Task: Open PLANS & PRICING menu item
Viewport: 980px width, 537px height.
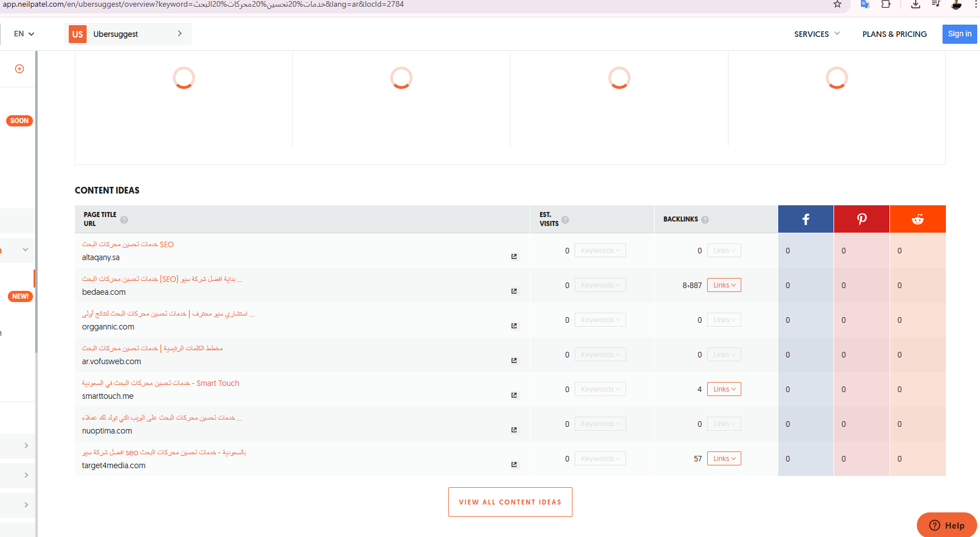Action: [894, 34]
